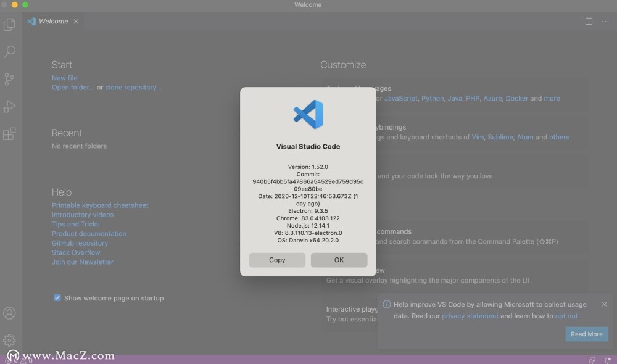Open the Introductory videos link

click(x=83, y=215)
